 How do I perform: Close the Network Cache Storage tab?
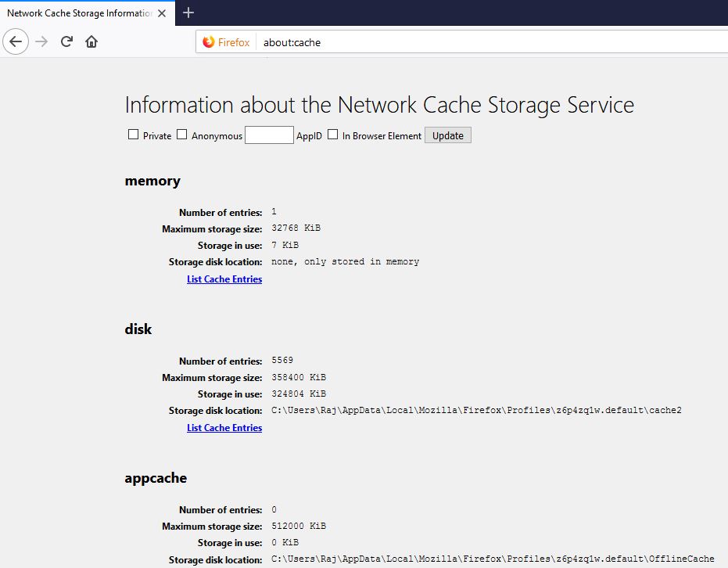click(x=162, y=13)
